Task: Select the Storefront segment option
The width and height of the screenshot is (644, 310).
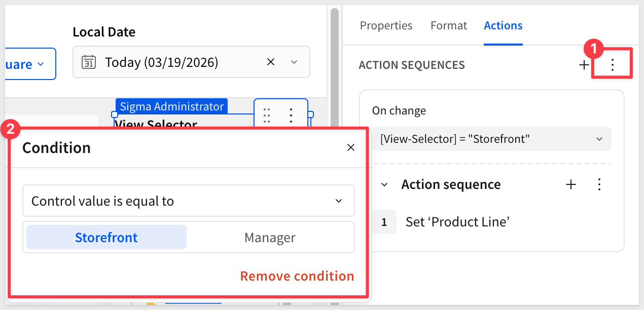Action: 106,237
